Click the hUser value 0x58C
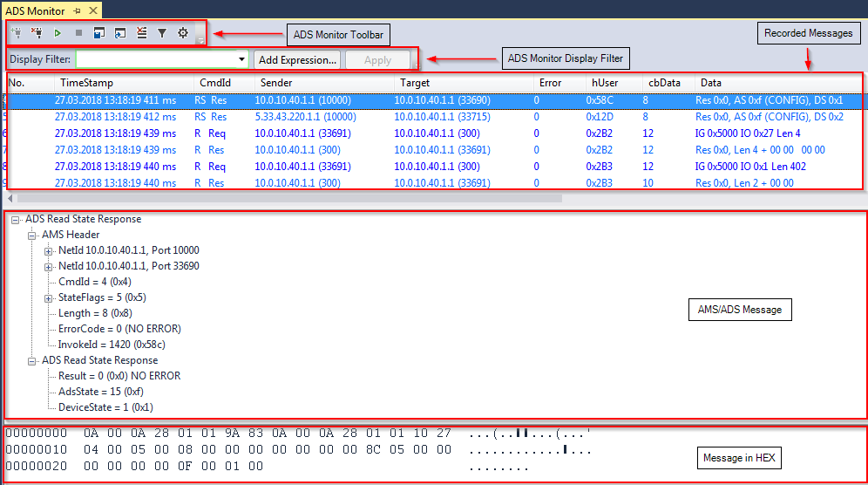The width and height of the screenshot is (868, 485). [600, 100]
